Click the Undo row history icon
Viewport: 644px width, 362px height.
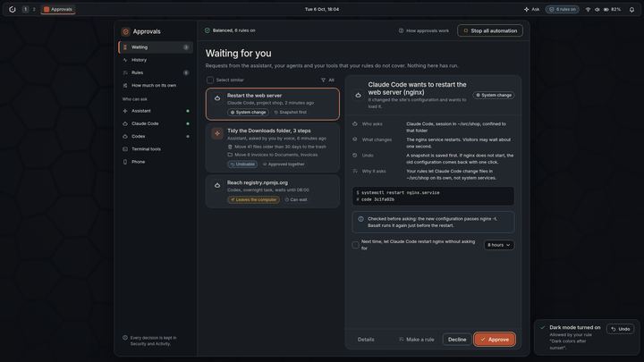tap(355, 156)
